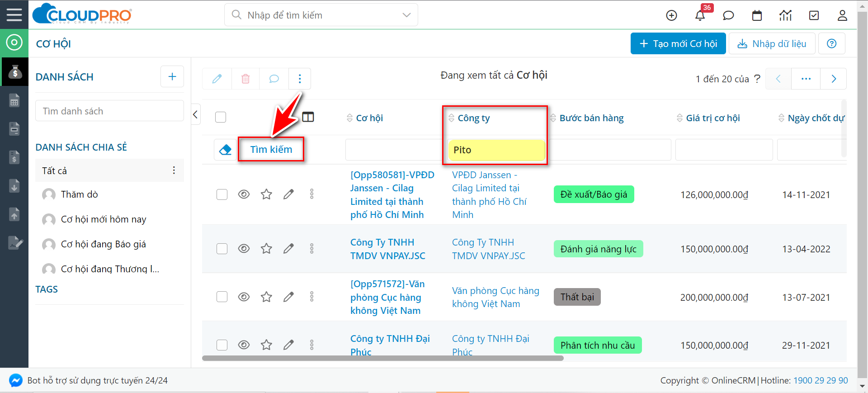Open the hamburger main menu
Screen dimensions: 868x393
(14, 14)
